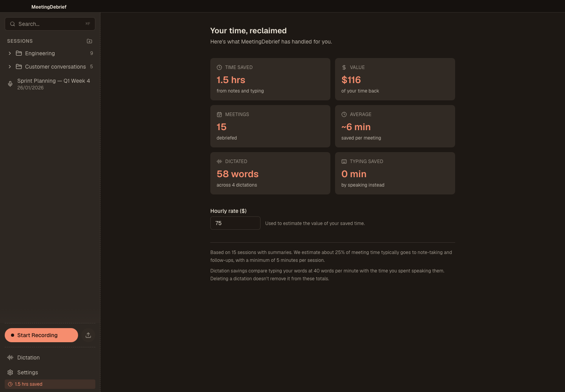Click the microphone icon by Sprint Planning
This screenshot has height=392, width=565.
10,84
